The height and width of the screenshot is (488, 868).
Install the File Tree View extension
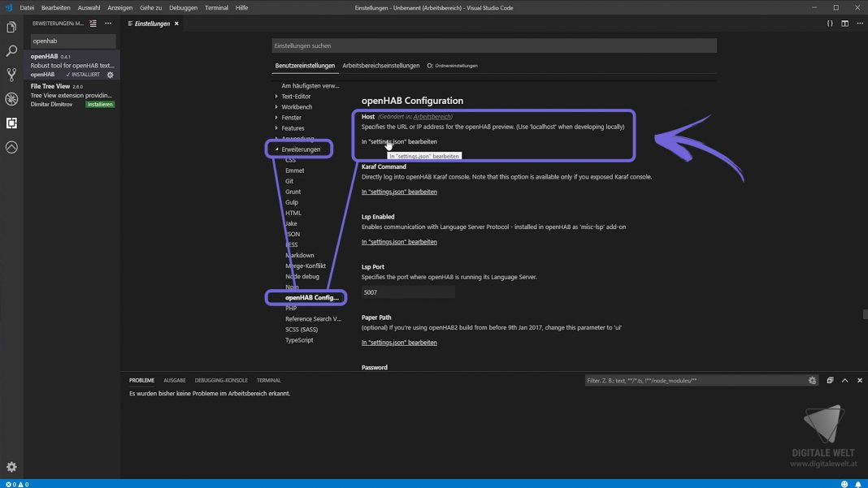[99, 104]
